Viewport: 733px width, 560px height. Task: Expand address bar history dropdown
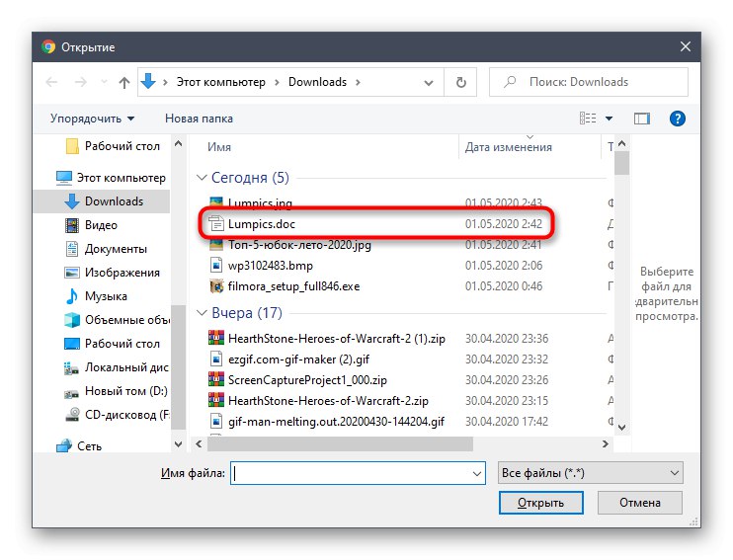pyautogui.click(x=428, y=83)
